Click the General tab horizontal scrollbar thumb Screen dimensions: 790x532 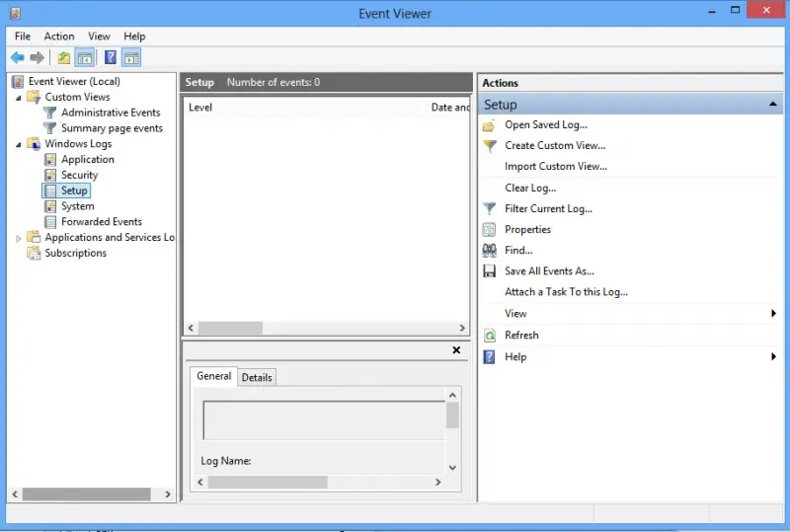[x=268, y=482]
